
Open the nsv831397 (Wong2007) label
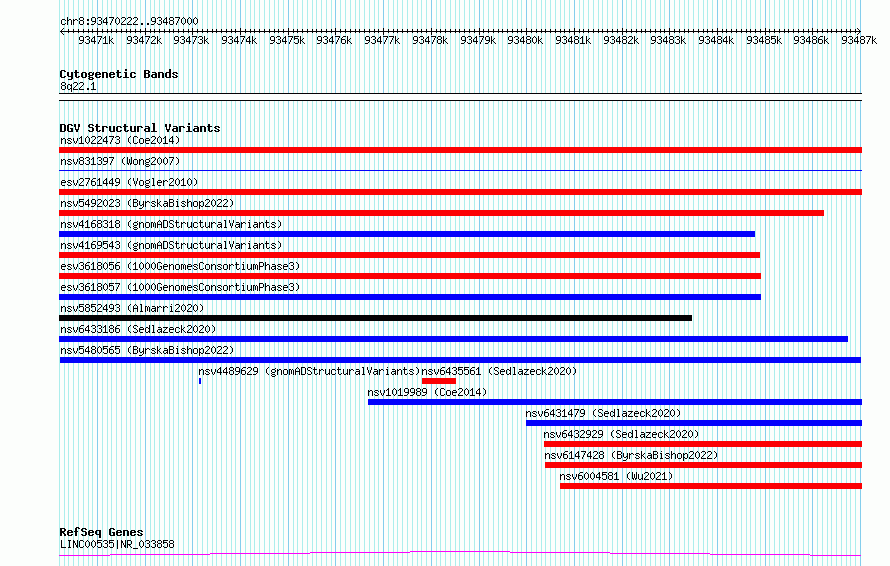click(120, 161)
